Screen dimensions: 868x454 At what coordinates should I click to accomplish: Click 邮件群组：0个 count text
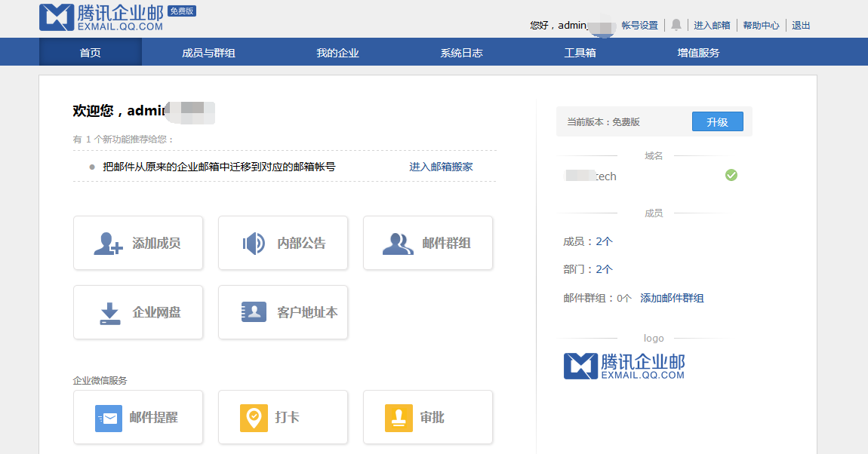[597, 298]
